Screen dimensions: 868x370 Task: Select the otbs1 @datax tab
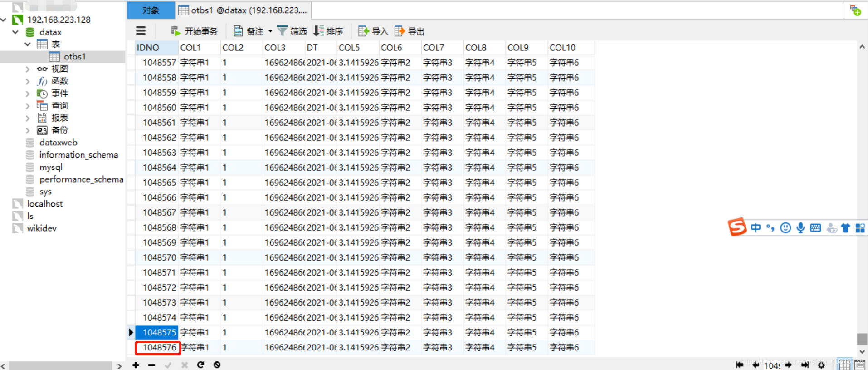coord(243,10)
